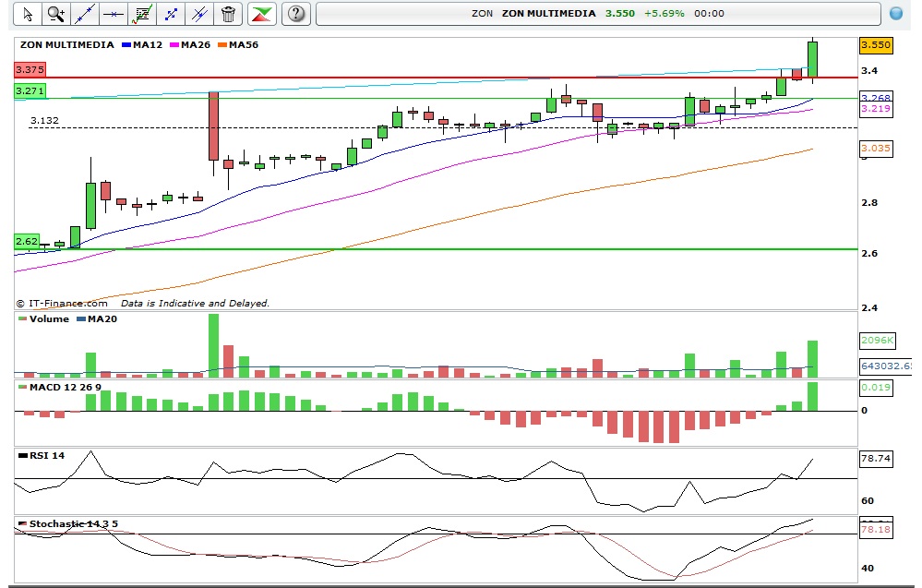This screenshot has width=922, height=588.
Task: Click the 78.18 stochastic value tag
Action: (876, 529)
